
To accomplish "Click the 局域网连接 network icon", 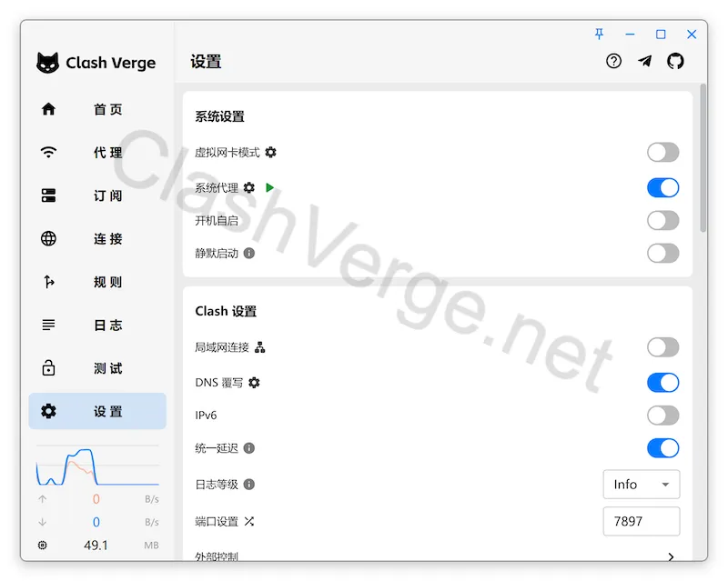I will [x=260, y=347].
